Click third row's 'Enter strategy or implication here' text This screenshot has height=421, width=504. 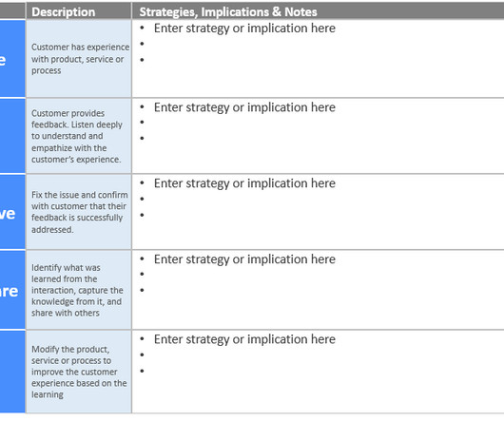244,183
